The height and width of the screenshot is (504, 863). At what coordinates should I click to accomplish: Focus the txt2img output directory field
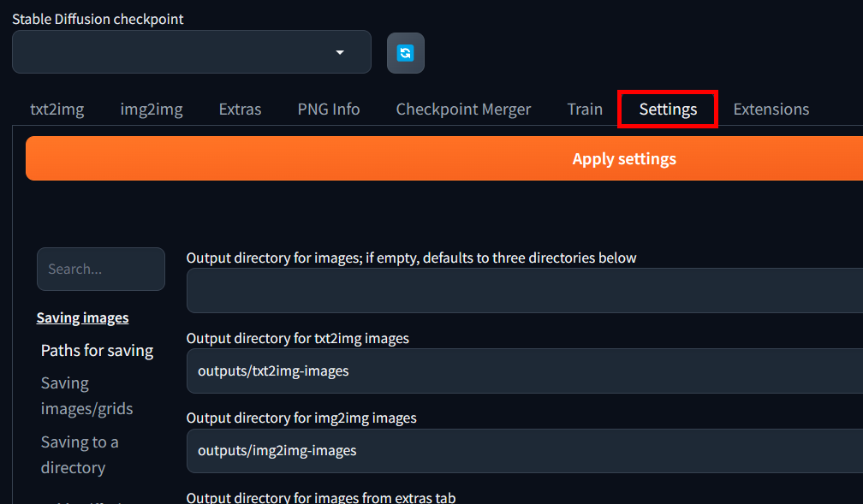(x=524, y=371)
